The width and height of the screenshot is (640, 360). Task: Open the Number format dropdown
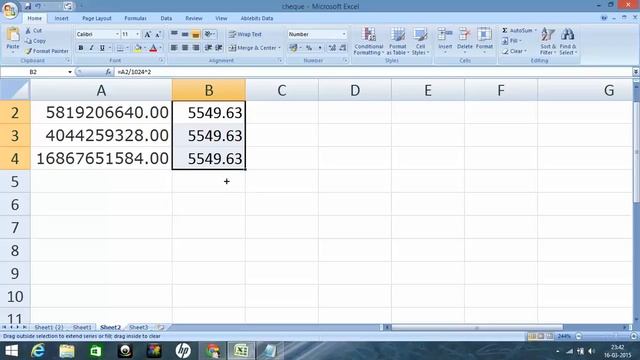coord(344,34)
